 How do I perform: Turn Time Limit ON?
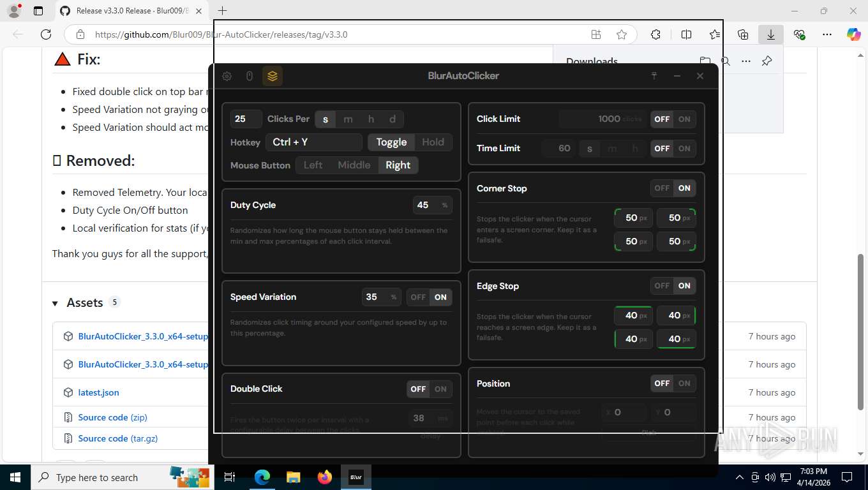(x=684, y=149)
